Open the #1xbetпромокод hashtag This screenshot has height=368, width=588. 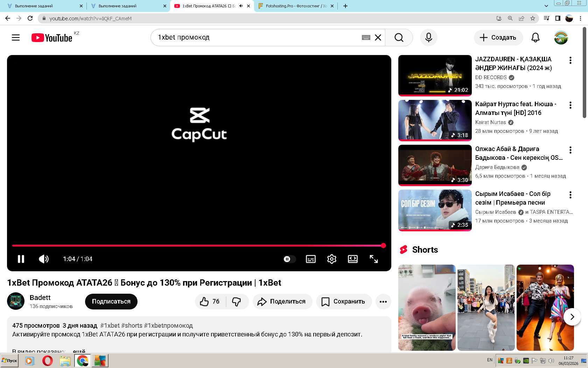pos(168,326)
